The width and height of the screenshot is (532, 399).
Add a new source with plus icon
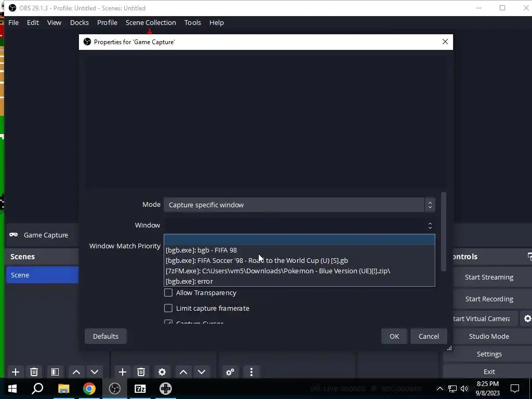point(123,372)
